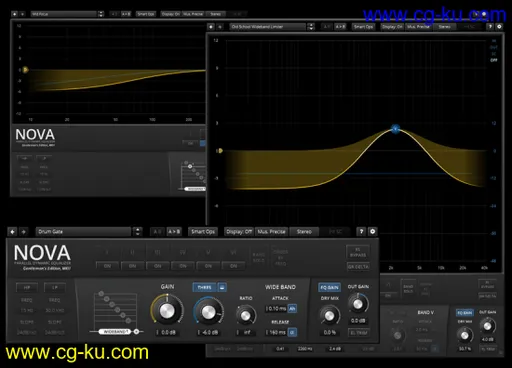Screen dimensions: 512x368
Task: Click the dry mix value 0.0 %
Action: point(329,332)
